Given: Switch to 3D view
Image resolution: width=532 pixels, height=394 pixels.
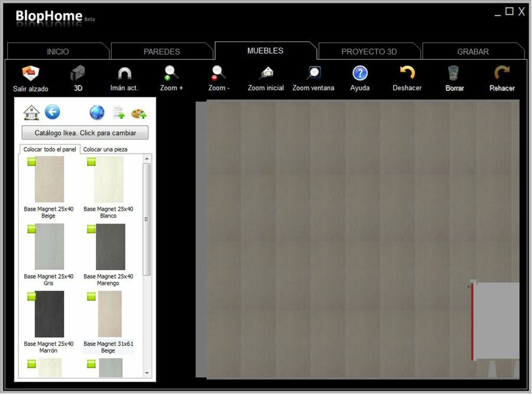Looking at the screenshot, I should 78,74.
